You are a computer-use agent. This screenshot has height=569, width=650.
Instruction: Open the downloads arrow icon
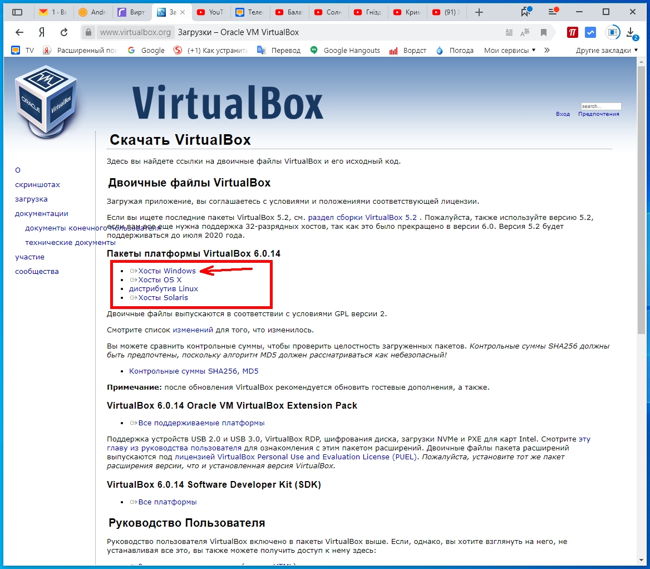tap(631, 33)
